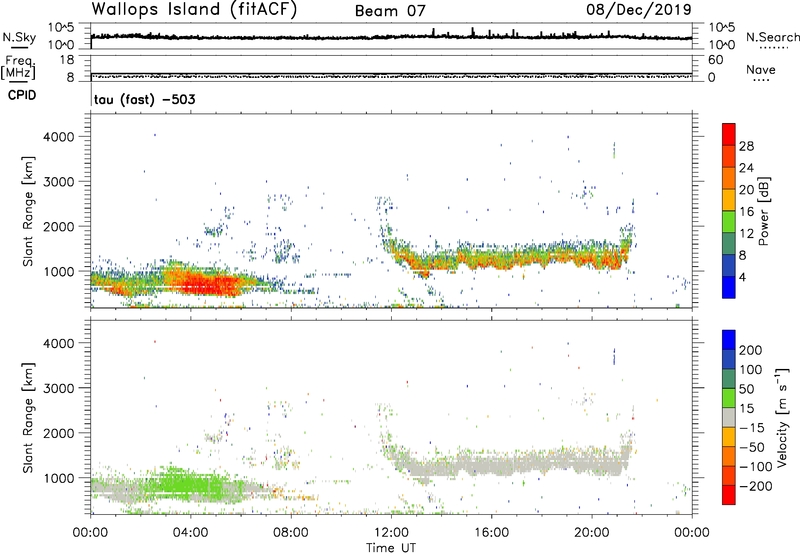Screen dimensions: 800x554
Task: Click the '04:00' time axis tick label
Action: (x=190, y=533)
